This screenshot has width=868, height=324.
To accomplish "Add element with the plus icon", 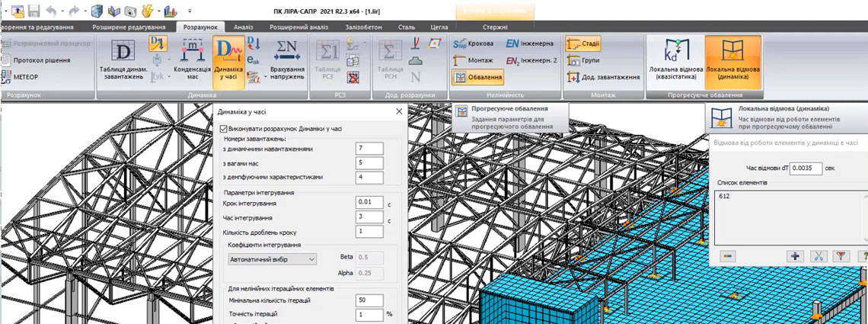I will tap(796, 256).
